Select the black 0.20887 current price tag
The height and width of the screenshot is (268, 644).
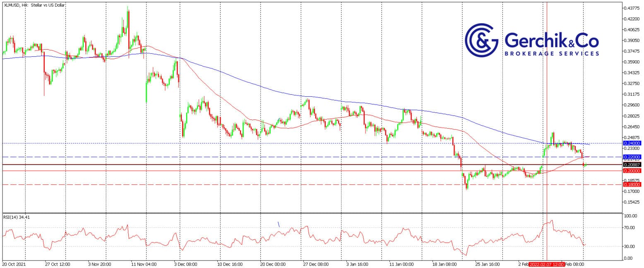coord(632,165)
